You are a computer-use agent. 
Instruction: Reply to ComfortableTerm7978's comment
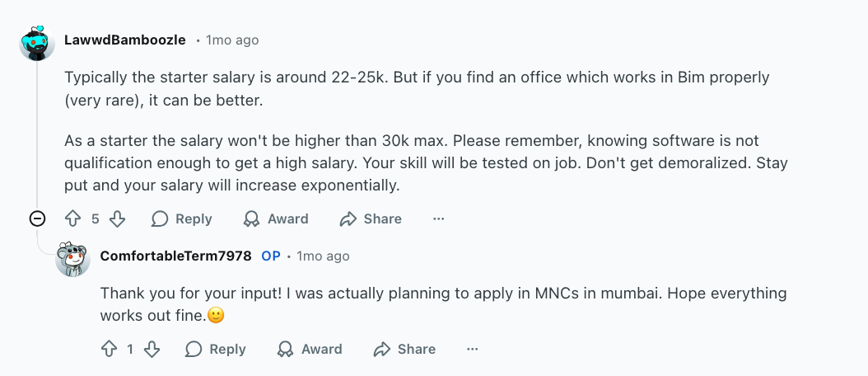216,349
